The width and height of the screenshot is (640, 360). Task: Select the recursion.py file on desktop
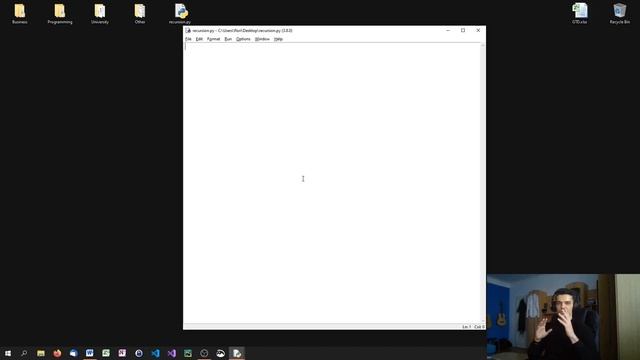180,13
